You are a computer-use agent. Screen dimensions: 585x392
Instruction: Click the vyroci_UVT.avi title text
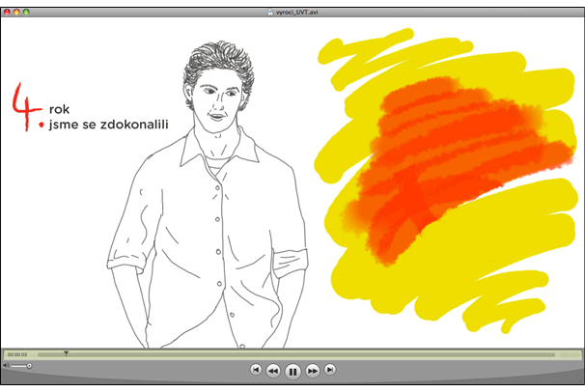click(297, 8)
